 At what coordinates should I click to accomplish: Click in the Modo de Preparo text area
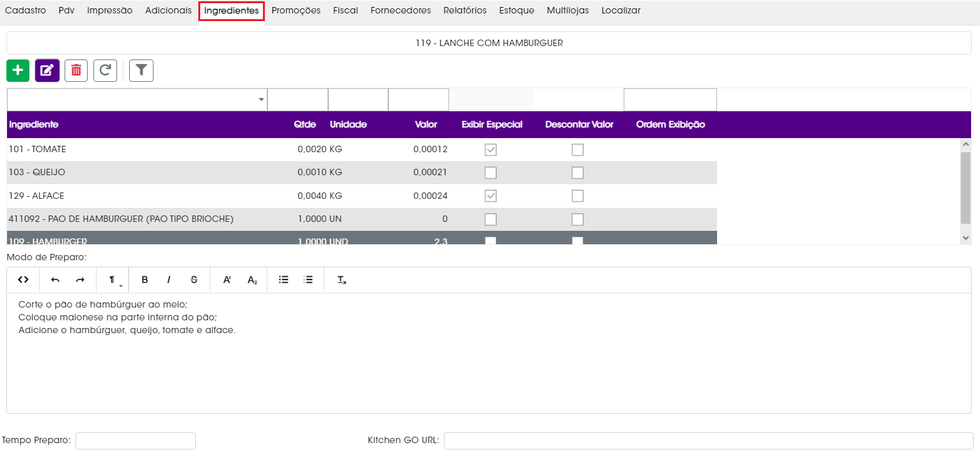click(489, 353)
